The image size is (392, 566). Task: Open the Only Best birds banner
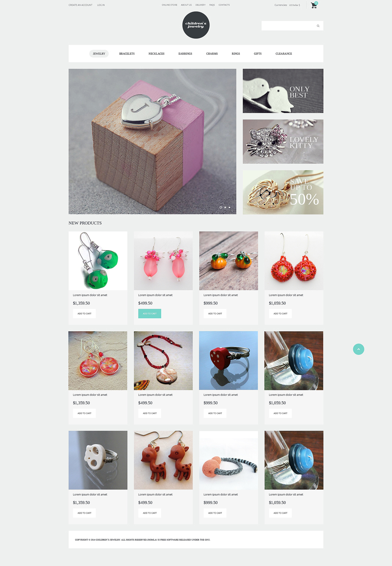pyautogui.click(x=283, y=91)
